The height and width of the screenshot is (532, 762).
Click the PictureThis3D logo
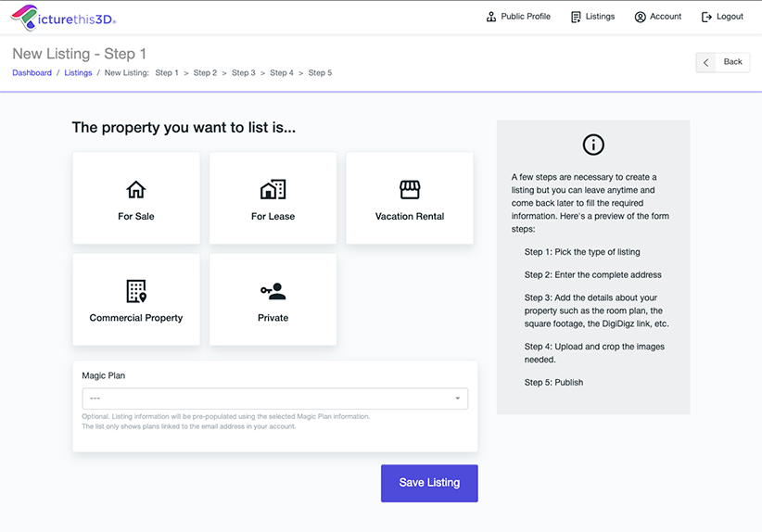click(x=63, y=17)
